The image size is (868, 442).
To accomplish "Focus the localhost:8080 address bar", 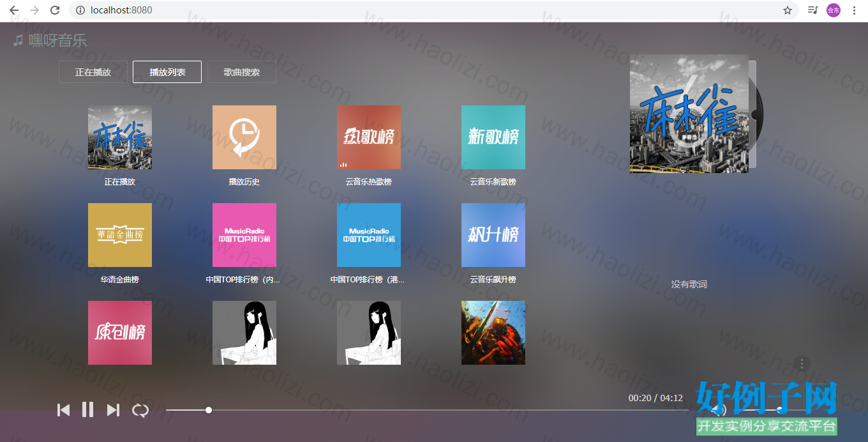I will [x=434, y=10].
